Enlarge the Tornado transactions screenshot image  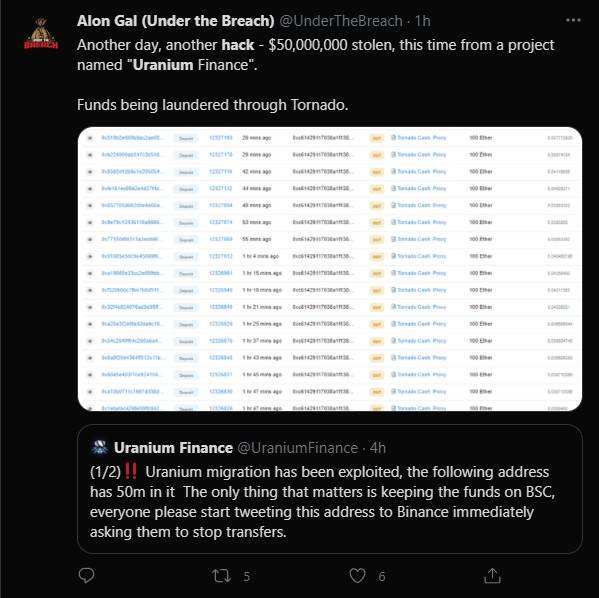point(330,269)
